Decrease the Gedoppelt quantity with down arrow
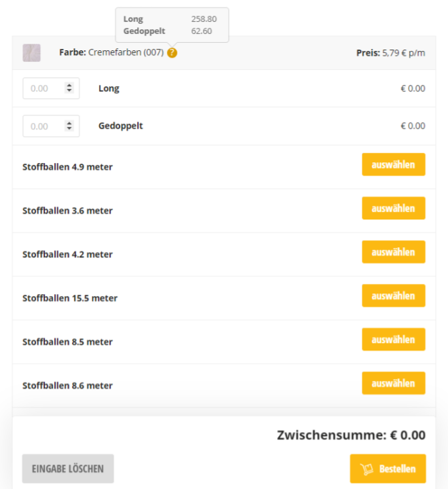The width and height of the screenshot is (448, 489). (69, 128)
